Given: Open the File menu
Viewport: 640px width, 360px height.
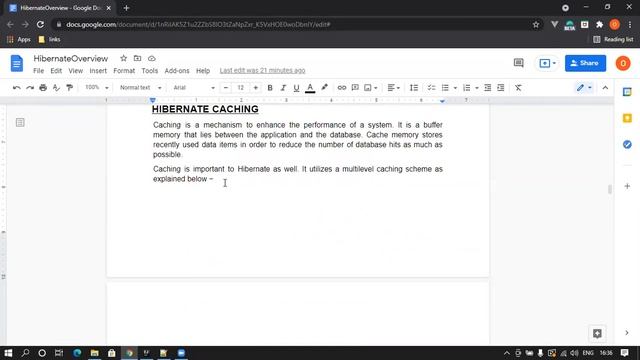Looking at the screenshot, I should tap(38, 71).
